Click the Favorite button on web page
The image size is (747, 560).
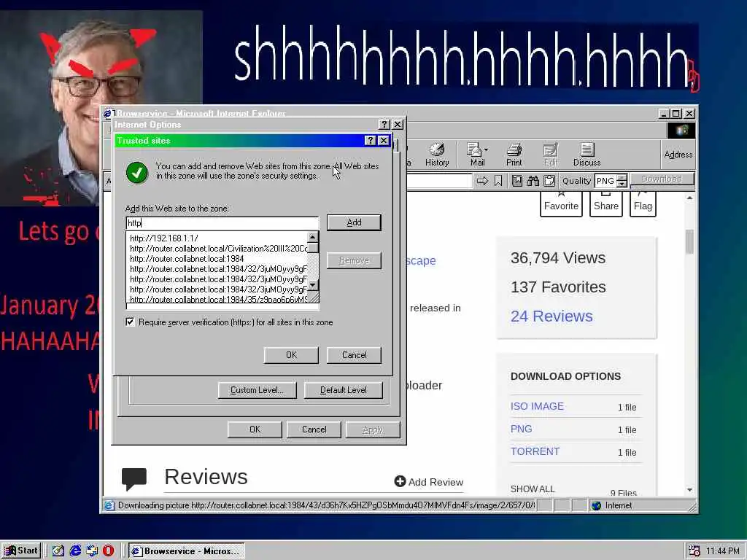point(561,204)
